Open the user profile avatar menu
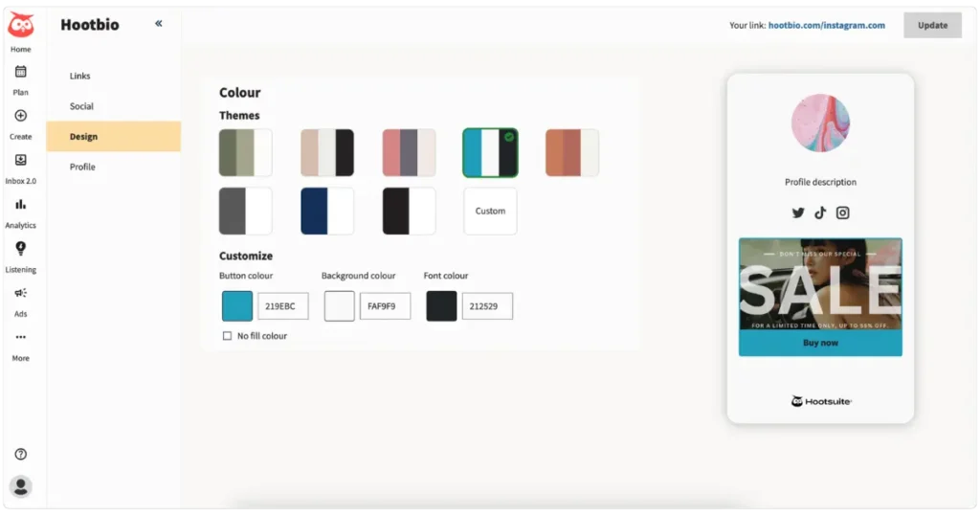 coord(20,486)
